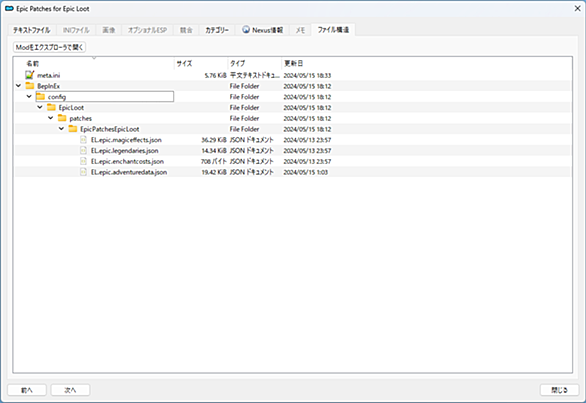Click the EpicLoot folder icon
The width and height of the screenshot is (586, 403).
tap(52, 107)
